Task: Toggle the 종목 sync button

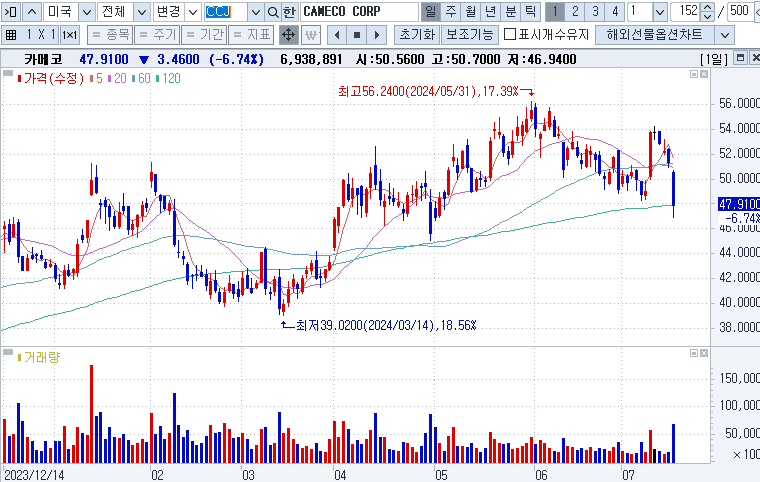Action: [110, 35]
